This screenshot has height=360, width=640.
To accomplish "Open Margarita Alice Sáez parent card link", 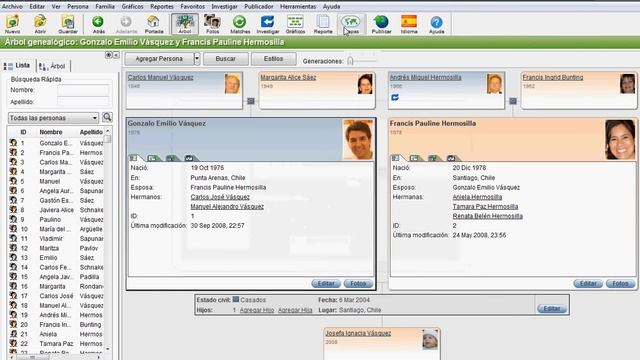I will click(x=288, y=77).
